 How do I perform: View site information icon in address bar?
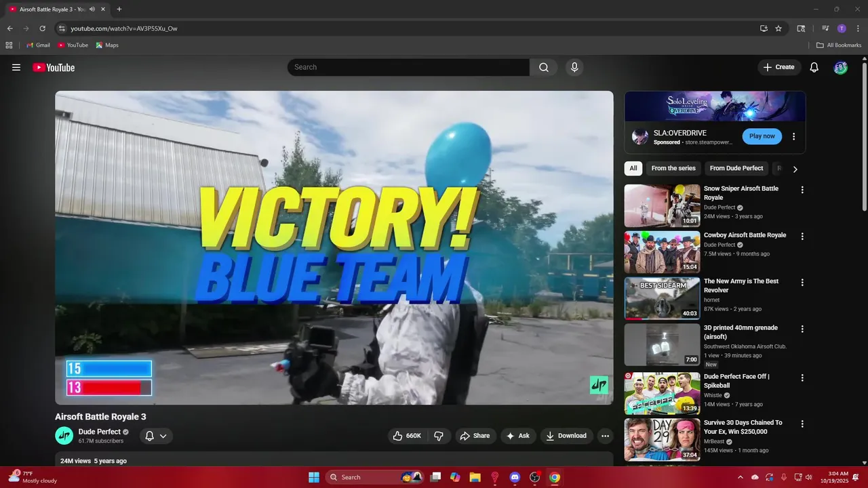61,28
